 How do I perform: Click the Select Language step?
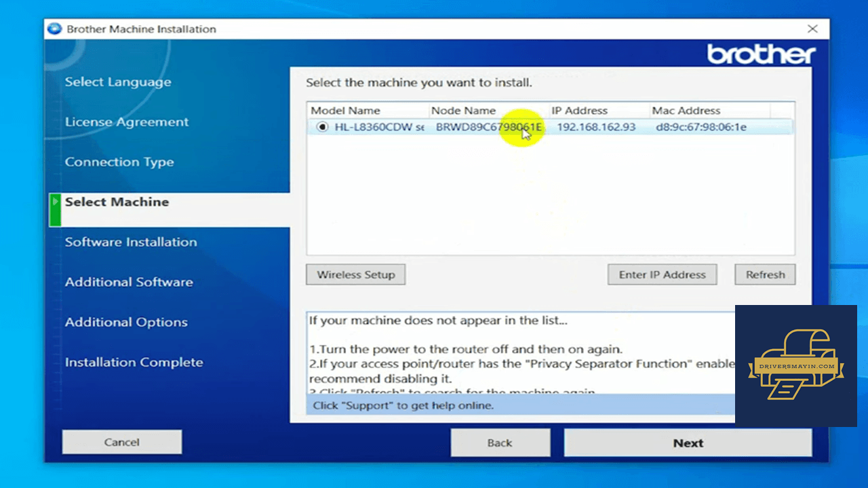click(x=118, y=82)
